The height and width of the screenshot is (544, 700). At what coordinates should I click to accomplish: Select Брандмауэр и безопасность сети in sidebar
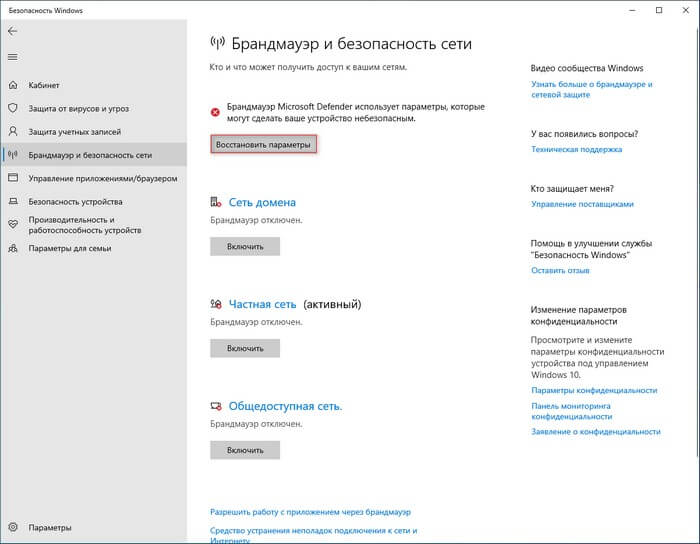pos(90,155)
